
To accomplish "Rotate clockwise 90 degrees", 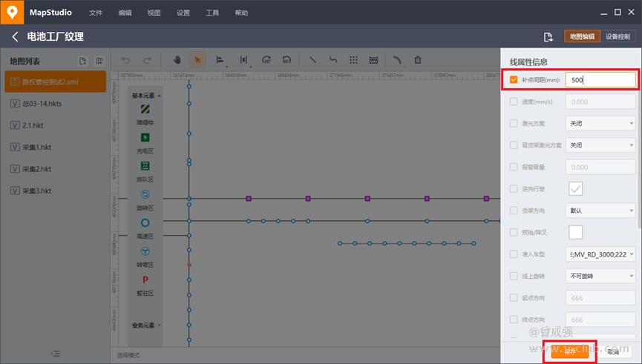I will (266, 60).
